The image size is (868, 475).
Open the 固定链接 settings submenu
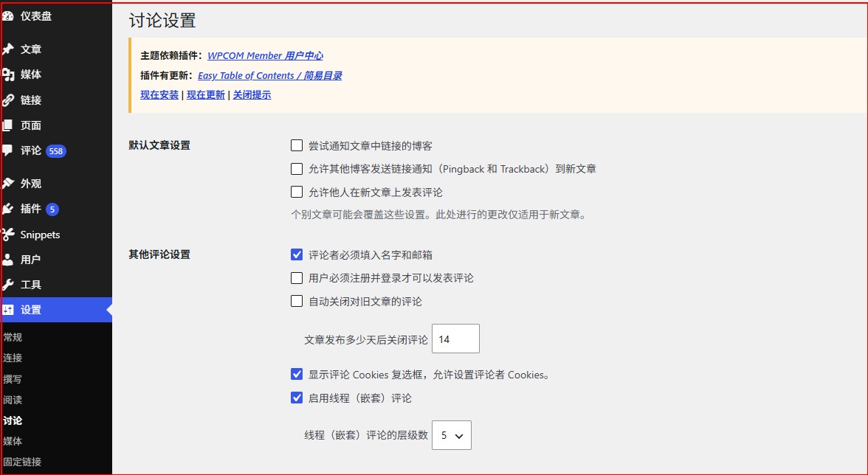(x=22, y=462)
